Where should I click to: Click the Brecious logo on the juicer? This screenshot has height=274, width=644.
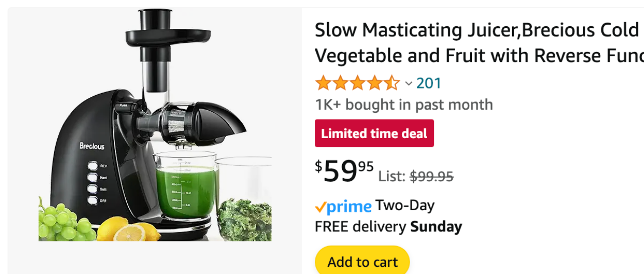pyautogui.click(x=92, y=146)
